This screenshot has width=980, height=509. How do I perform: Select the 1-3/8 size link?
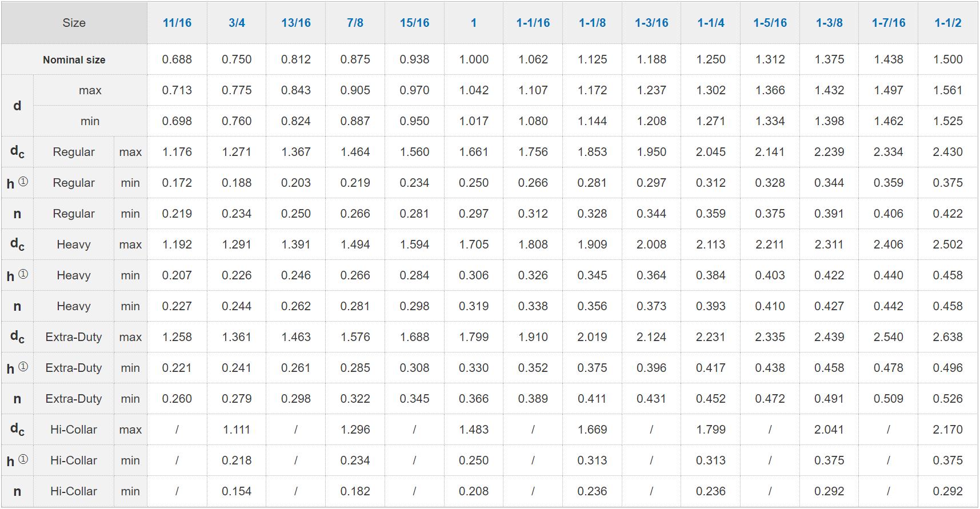(x=829, y=23)
